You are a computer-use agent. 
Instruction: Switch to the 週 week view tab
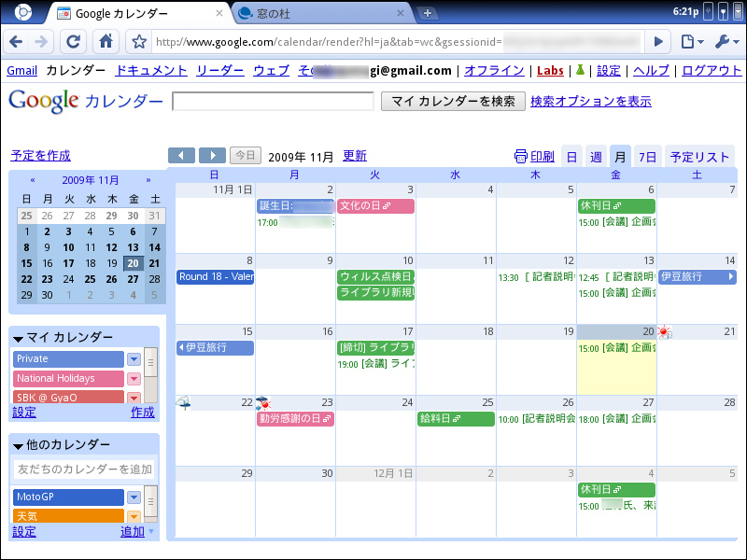pyautogui.click(x=596, y=156)
